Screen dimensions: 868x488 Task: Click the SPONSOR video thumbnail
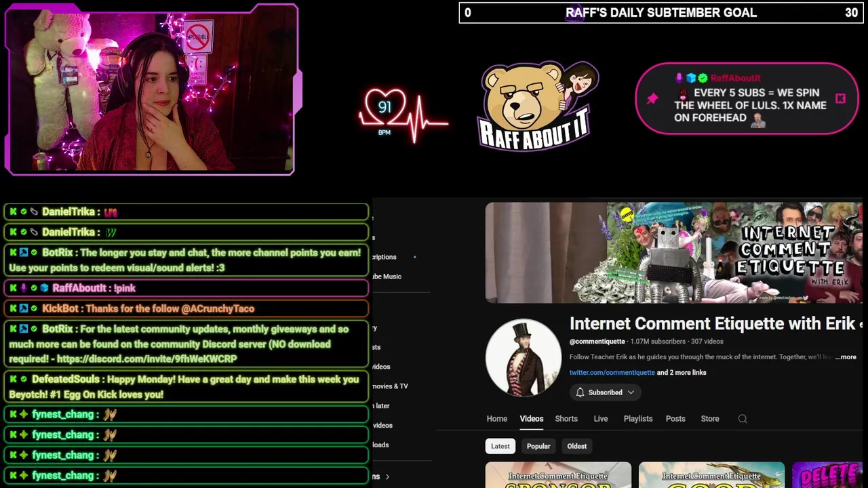click(x=558, y=475)
